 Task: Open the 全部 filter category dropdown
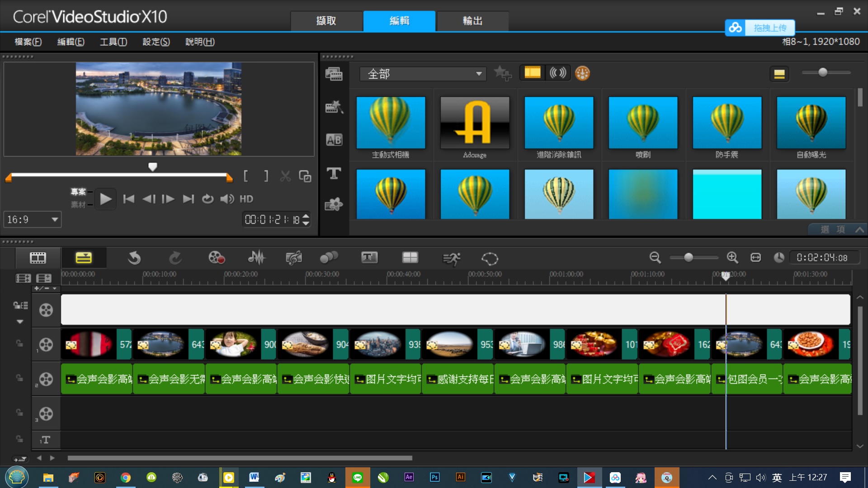click(423, 74)
